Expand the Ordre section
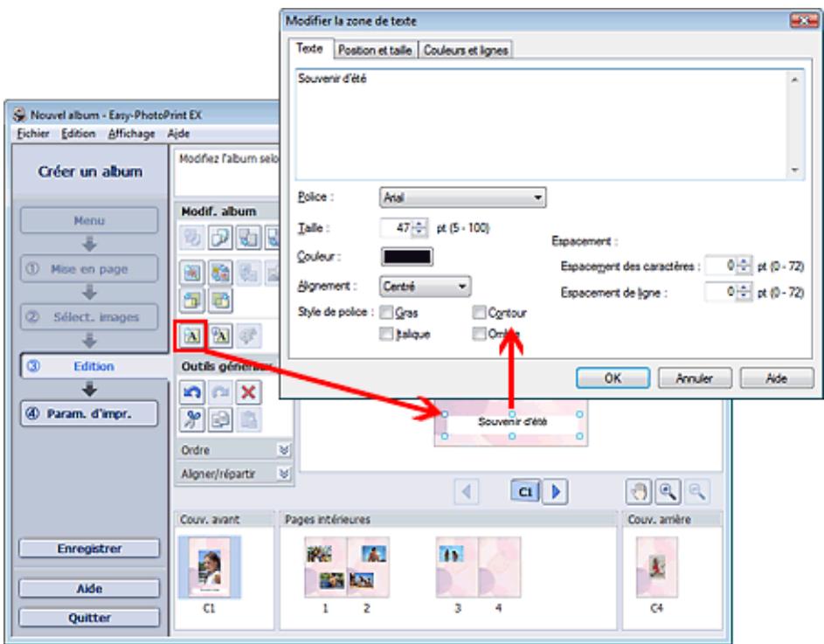The height and width of the screenshot is (644, 824). click(284, 450)
